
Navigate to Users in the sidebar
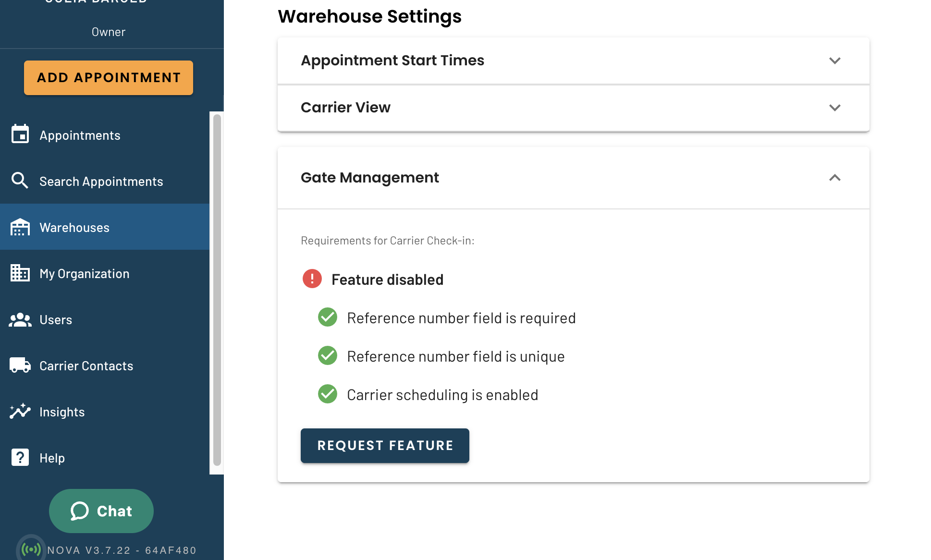105,319
